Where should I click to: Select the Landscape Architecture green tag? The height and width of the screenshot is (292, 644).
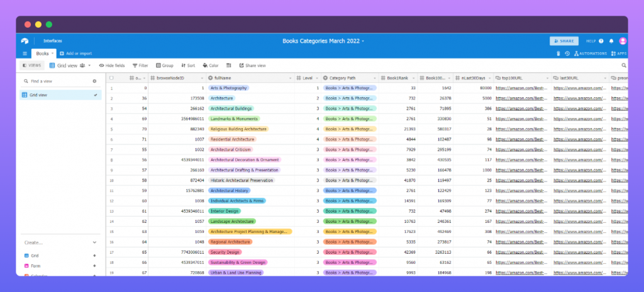click(231, 222)
